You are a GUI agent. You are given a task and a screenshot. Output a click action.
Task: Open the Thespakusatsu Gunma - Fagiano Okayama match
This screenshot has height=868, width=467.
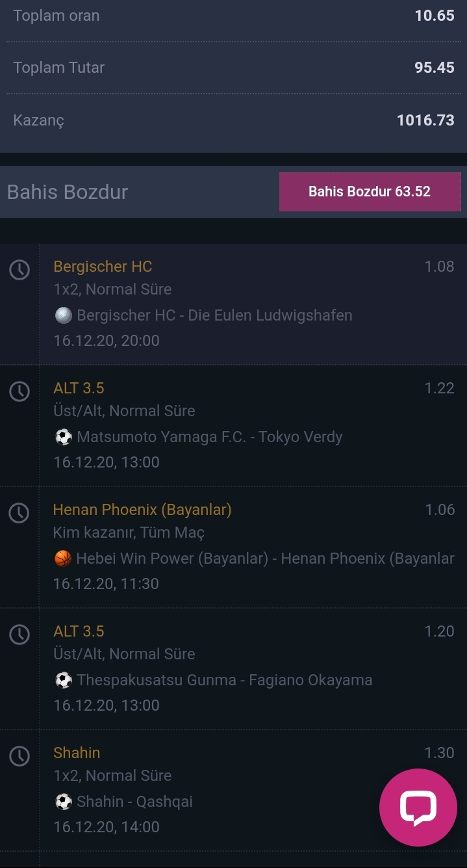point(225,680)
